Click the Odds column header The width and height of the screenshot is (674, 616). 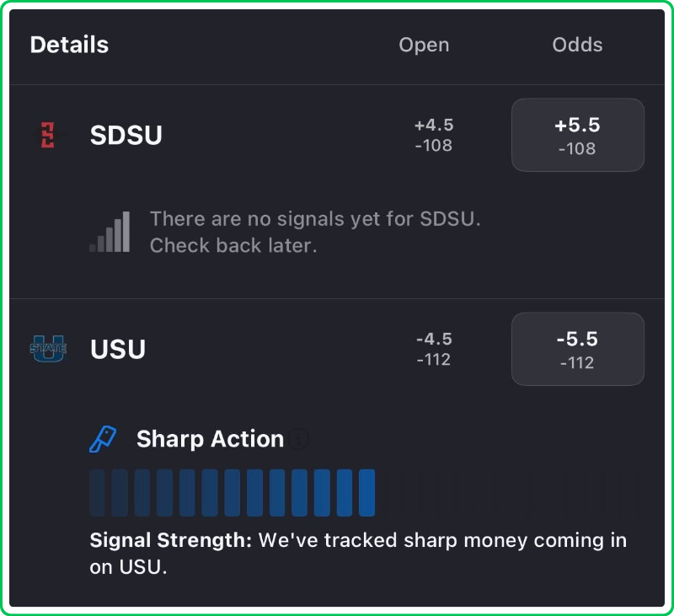pos(577,45)
